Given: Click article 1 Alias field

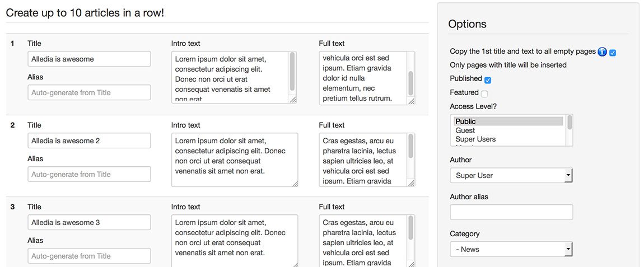Looking at the screenshot, I should (x=89, y=92).
